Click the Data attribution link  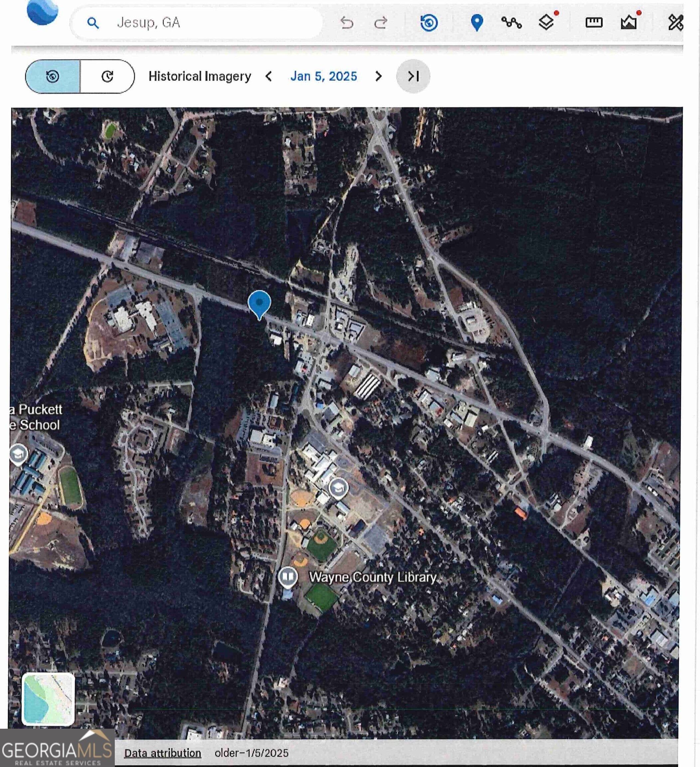[x=162, y=753]
